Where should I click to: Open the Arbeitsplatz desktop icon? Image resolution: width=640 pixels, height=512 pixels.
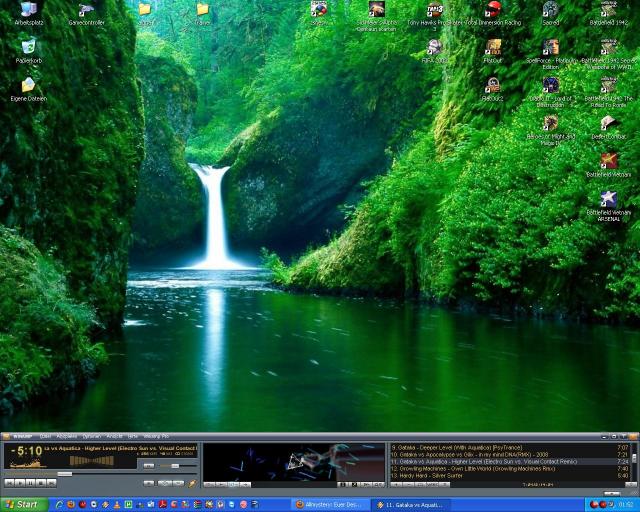click(x=27, y=11)
